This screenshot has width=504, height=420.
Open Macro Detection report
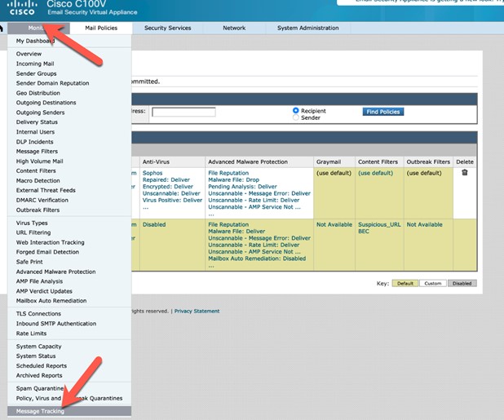tap(38, 180)
